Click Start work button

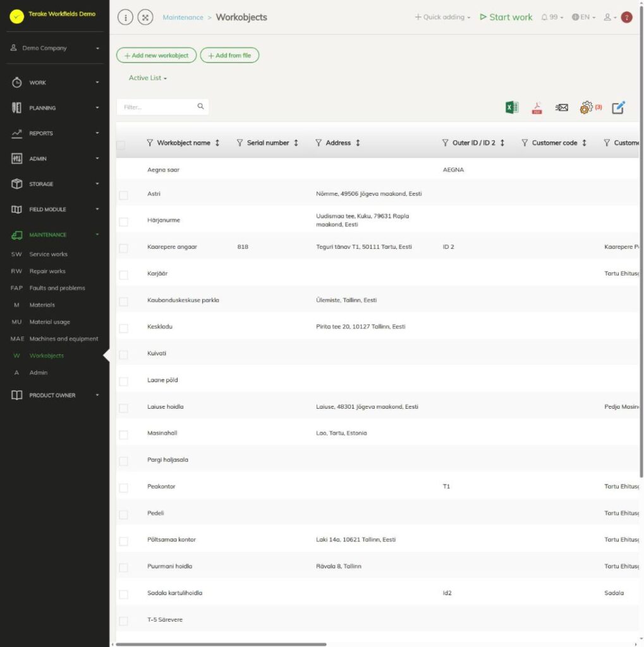click(506, 17)
